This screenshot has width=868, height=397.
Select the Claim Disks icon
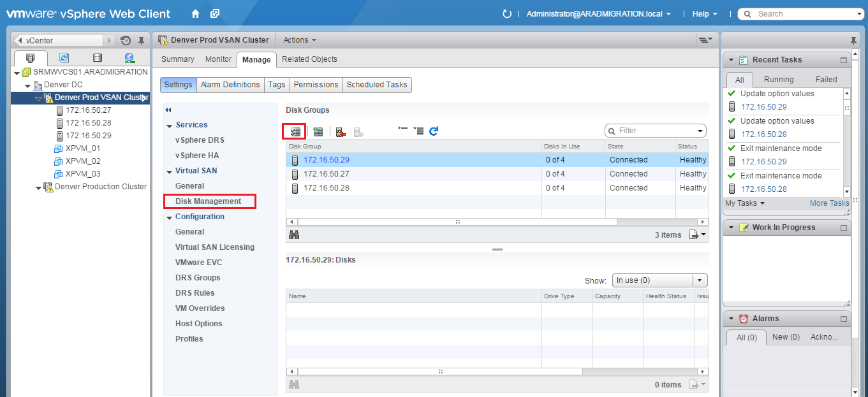point(294,131)
